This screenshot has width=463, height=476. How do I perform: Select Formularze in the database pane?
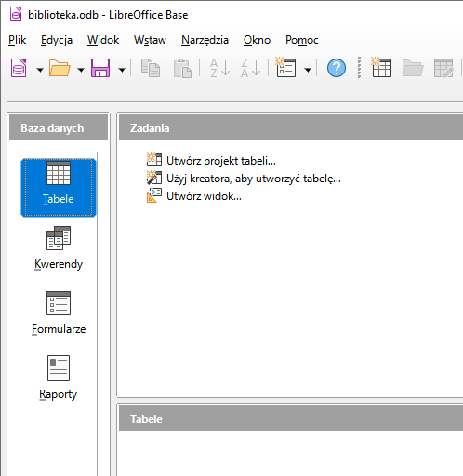coord(59,313)
